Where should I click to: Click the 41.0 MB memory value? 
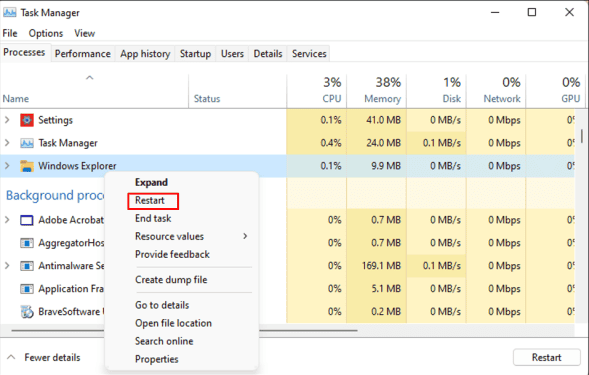(x=384, y=120)
